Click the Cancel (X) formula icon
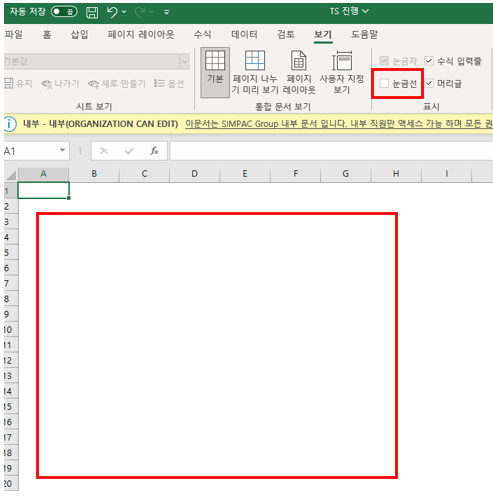Screen dimensions: 493x503 point(104,151)
